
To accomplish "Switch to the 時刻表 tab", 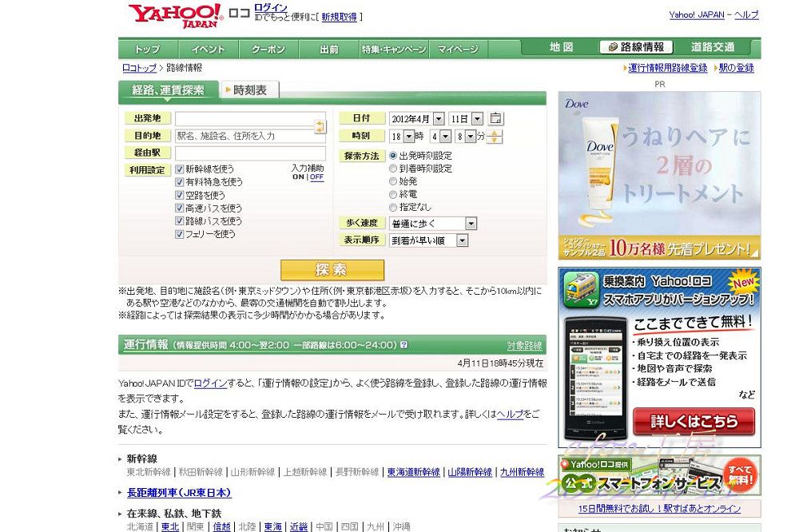I will click(x=250, y=90).
